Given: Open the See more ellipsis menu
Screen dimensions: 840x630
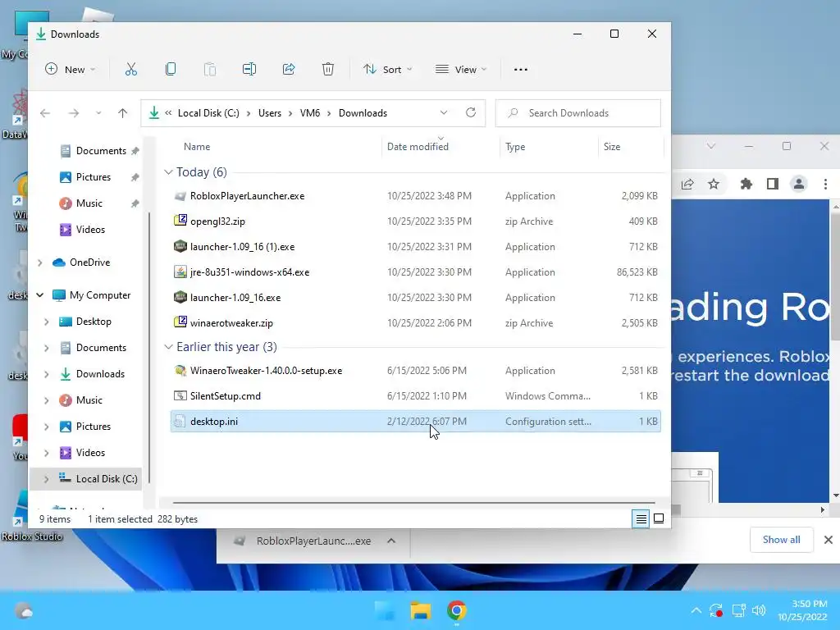Looking at the screenshot, I should tap(521, 70).
